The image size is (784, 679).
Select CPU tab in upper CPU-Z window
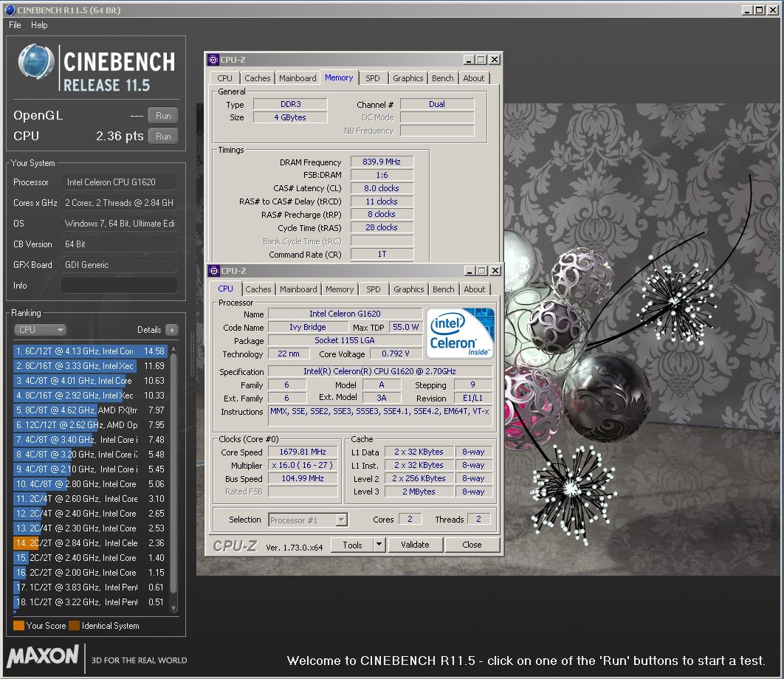point(224,78)
